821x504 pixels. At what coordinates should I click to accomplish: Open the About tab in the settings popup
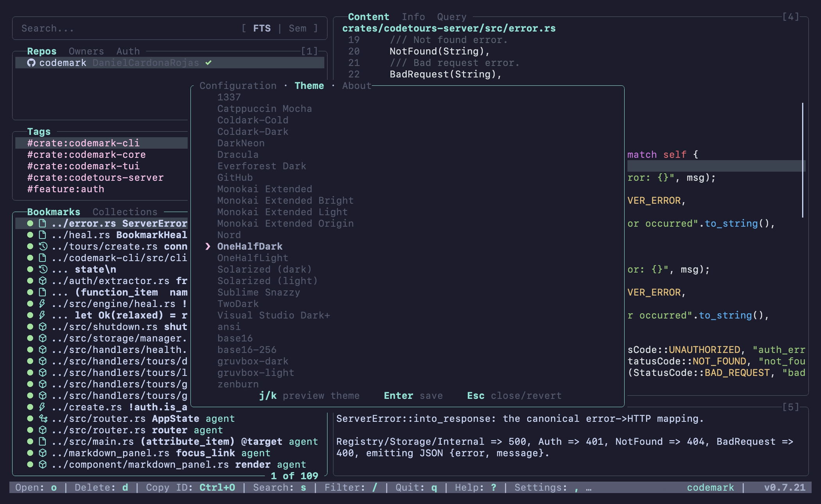[x=357, y=86]
